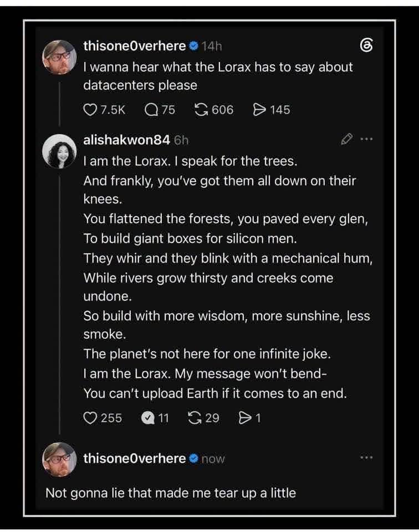Click the verified badge beside 14h
Image resolution: width=419 pixels, height=532 pixels.
(194, 46)
